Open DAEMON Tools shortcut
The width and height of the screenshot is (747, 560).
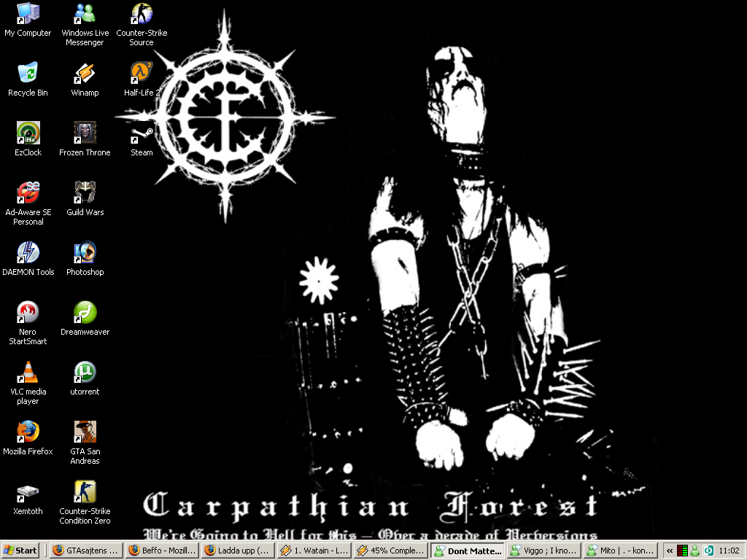coord(28,259)
